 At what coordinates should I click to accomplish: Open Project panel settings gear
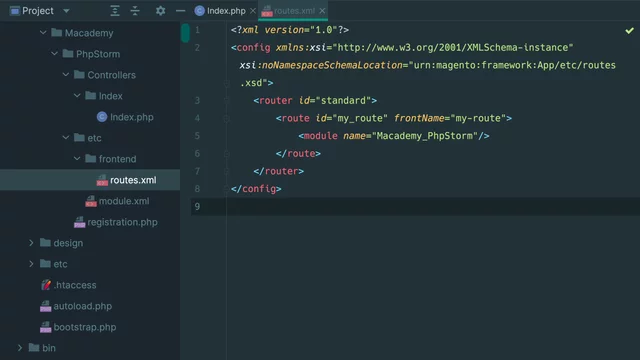click(160, 11)
